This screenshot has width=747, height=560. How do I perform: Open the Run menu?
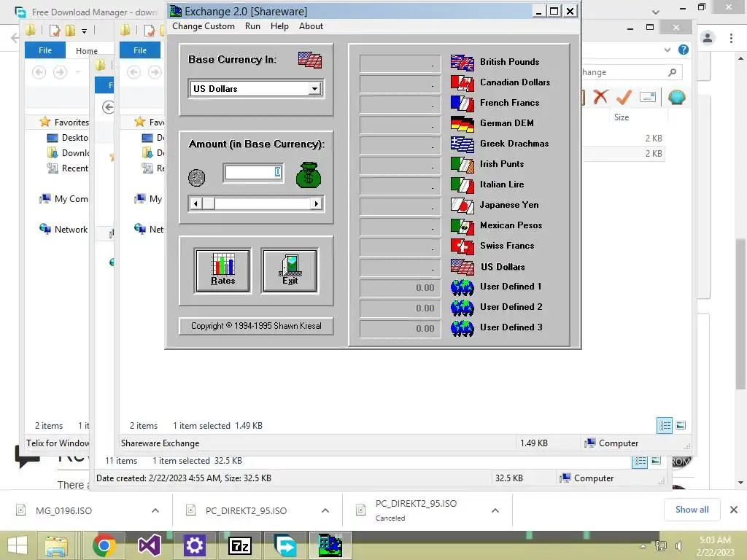(x=252, y=26)
